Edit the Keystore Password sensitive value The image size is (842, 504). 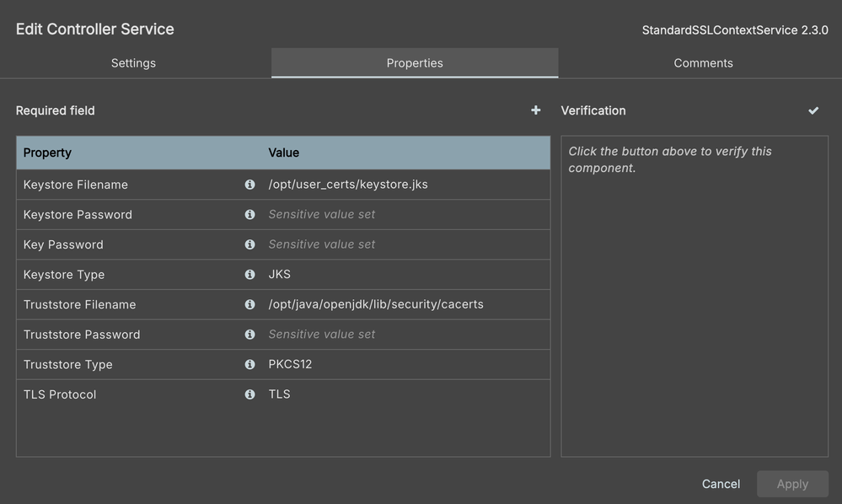[322, 214]
